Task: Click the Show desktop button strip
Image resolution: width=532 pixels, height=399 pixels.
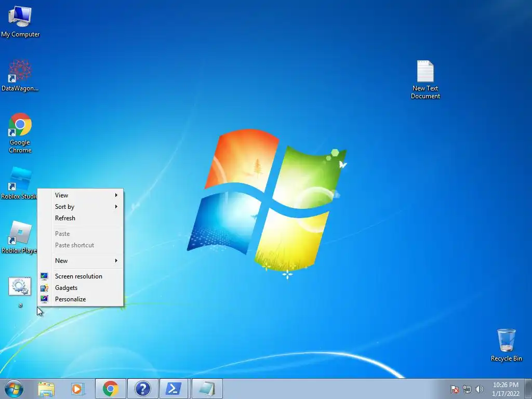Action: (528, 389)
